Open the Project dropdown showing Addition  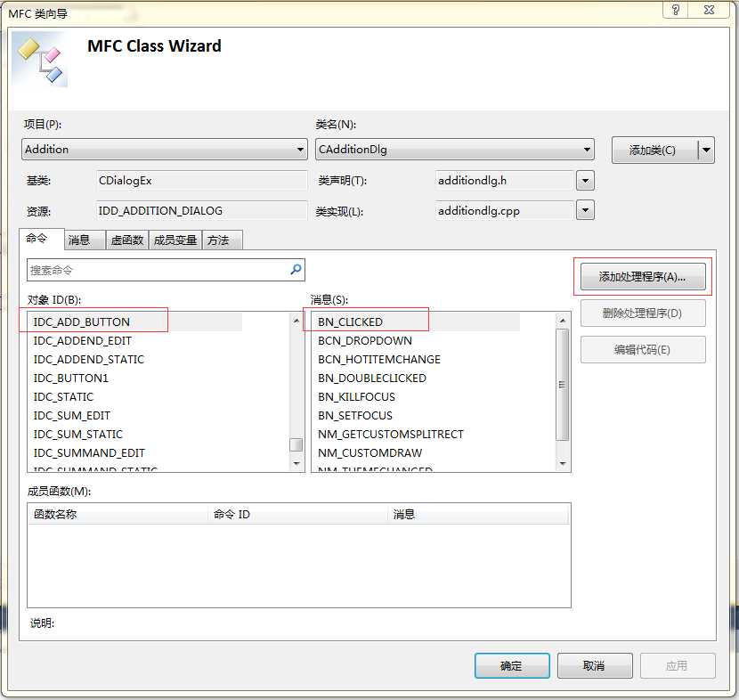tap(165, 150)
